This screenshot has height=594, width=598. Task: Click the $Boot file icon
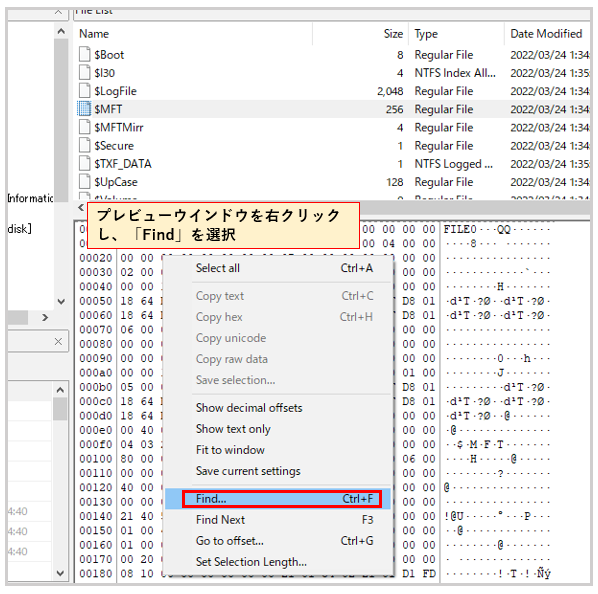pyautogui.click(x=84, y=55)
